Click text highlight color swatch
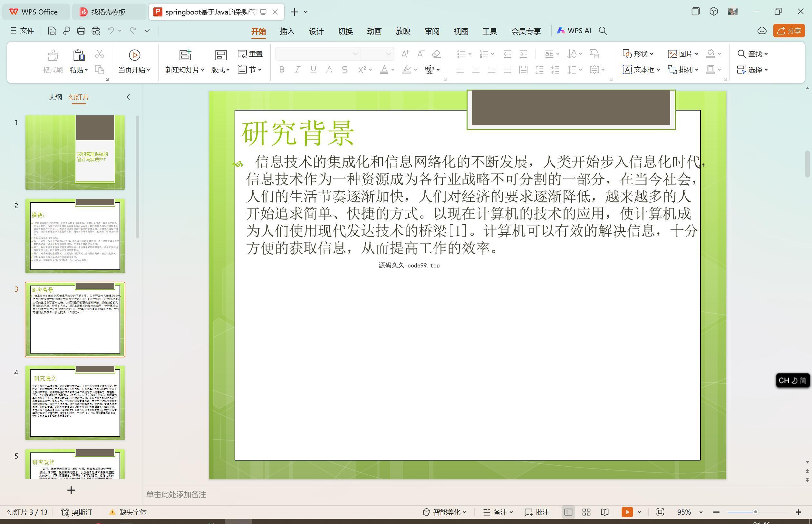Viewport: 812px width, 524px height. point(407,70)
